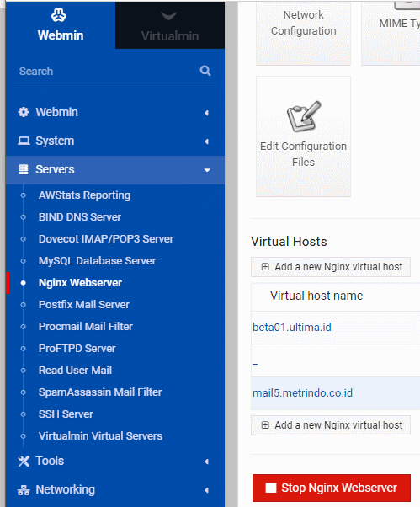Open BIND DNS Server module
Viewport: 420px width, 507px height.
[79, 217]
